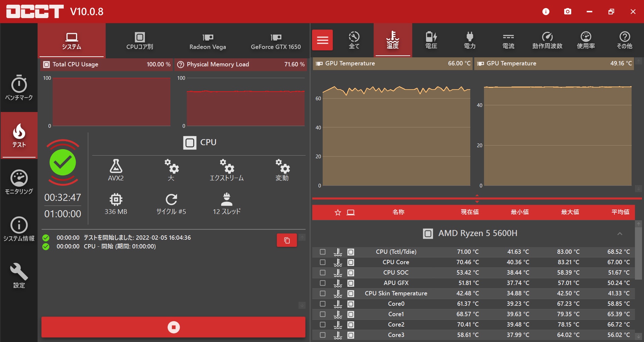Image resolution: width=644 pixels, height=342 pixels.
Task: Open the モニタリング monitoring section
Action: 19,182
